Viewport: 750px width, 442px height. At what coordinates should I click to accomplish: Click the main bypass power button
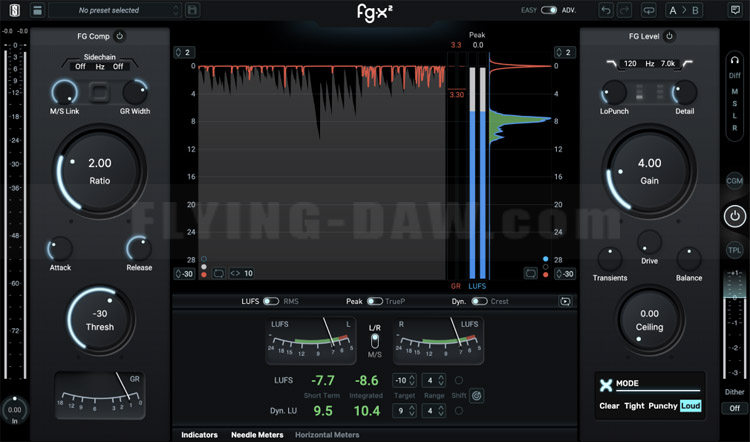735,216
